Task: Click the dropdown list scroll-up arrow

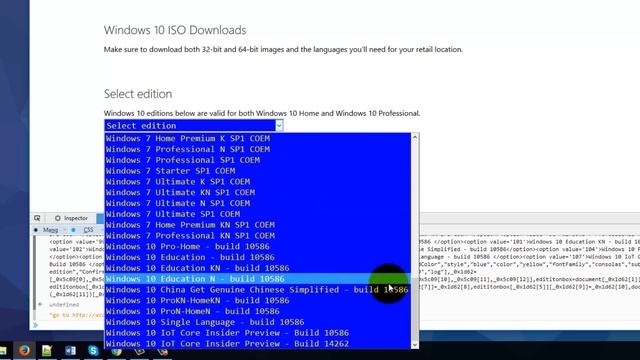Action: (415, 137)
